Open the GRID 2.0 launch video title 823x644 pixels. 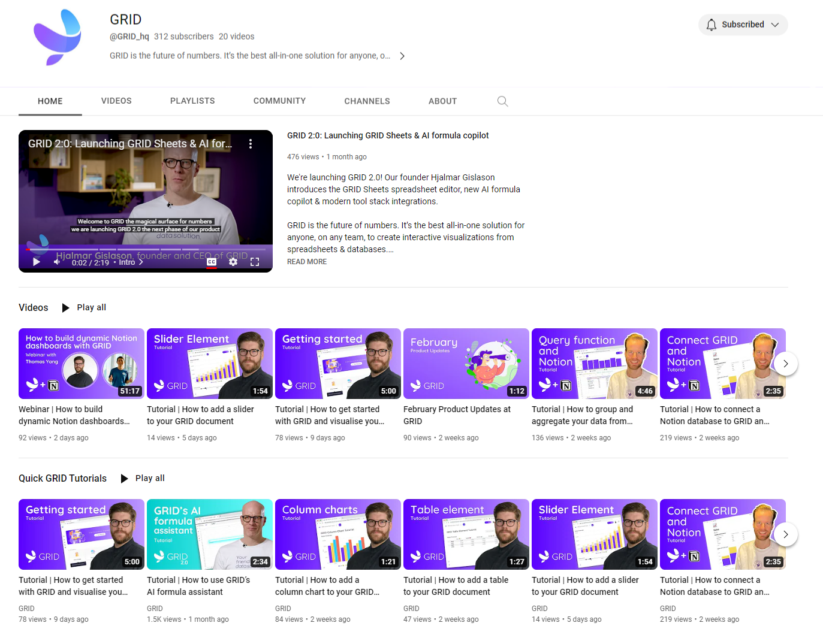coord(388,135)
